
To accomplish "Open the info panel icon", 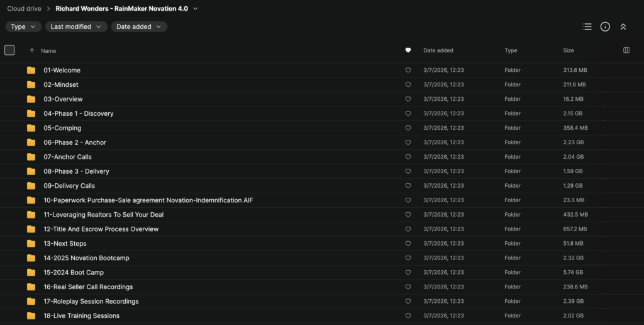I will click(605, 26).
